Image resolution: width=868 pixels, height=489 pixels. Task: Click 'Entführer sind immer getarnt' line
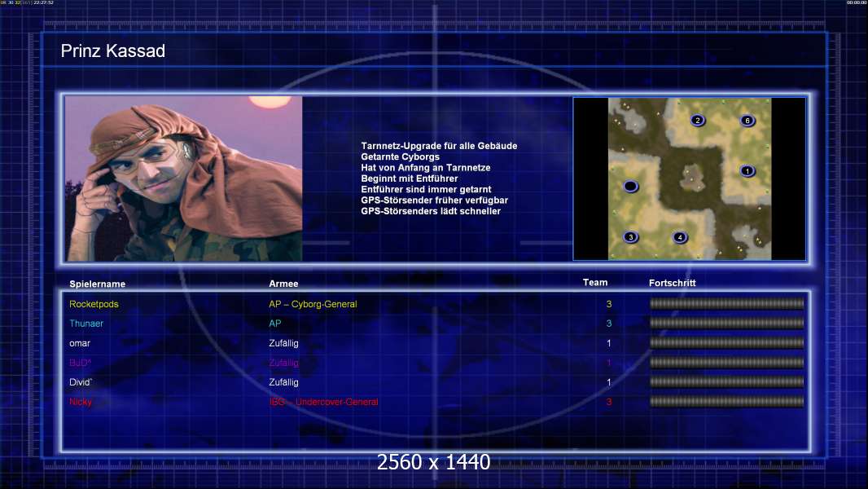pos(426,189)
